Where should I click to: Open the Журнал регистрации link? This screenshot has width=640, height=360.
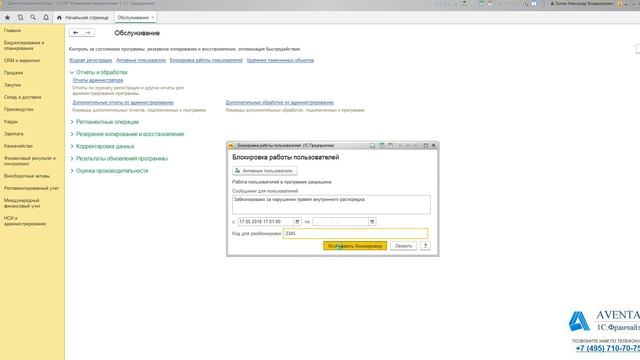pyautogui.click(x=91, y=60)
